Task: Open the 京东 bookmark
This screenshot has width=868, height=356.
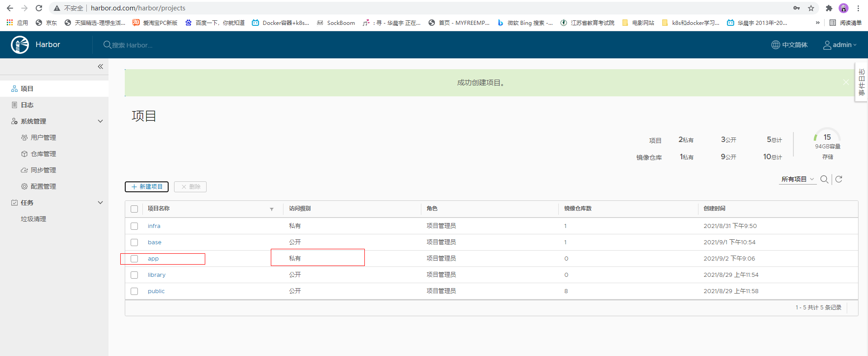Action: pos(46,23)
